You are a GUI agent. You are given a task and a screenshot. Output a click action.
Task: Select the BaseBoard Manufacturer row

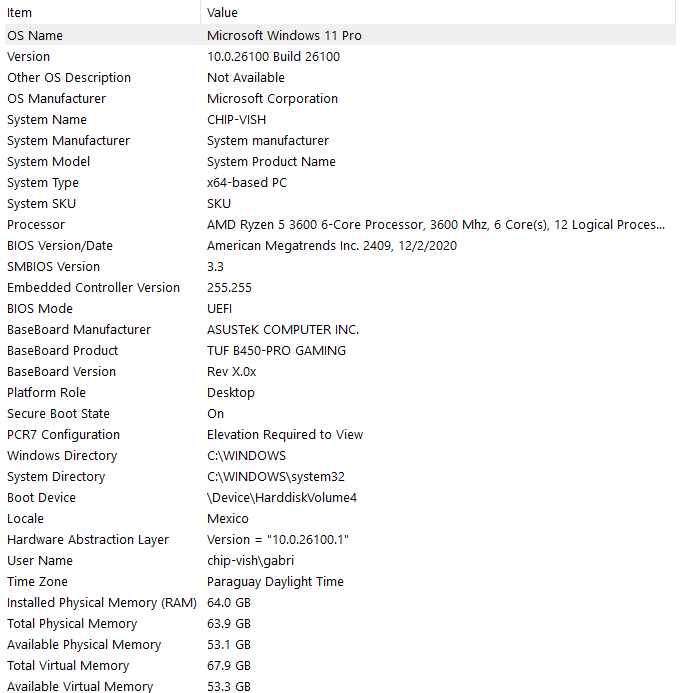[x=340, y=329]
